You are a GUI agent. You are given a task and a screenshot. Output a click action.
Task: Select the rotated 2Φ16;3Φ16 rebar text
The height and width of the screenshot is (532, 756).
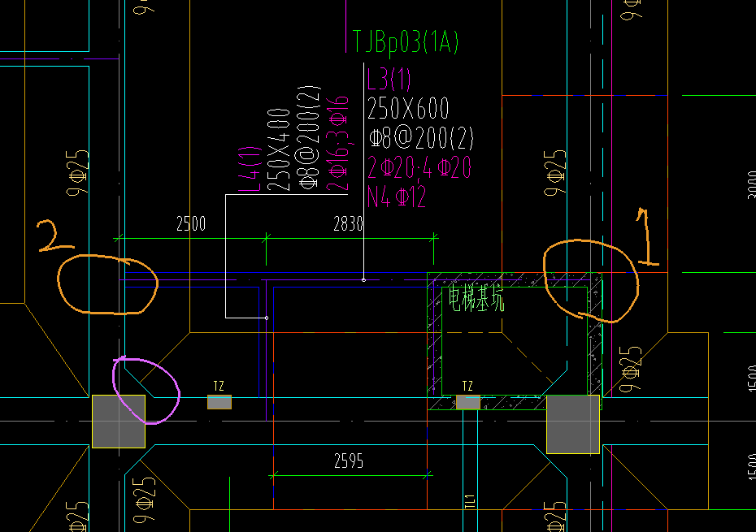tap(339, 143)
